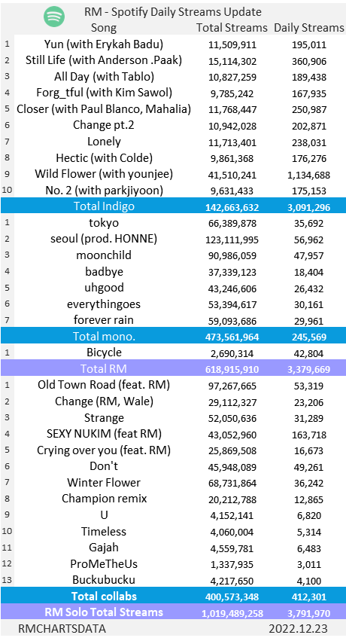Select the 'Winter Flower' song cell
Viewport: 346px width, 644px height.
point(104,482)
